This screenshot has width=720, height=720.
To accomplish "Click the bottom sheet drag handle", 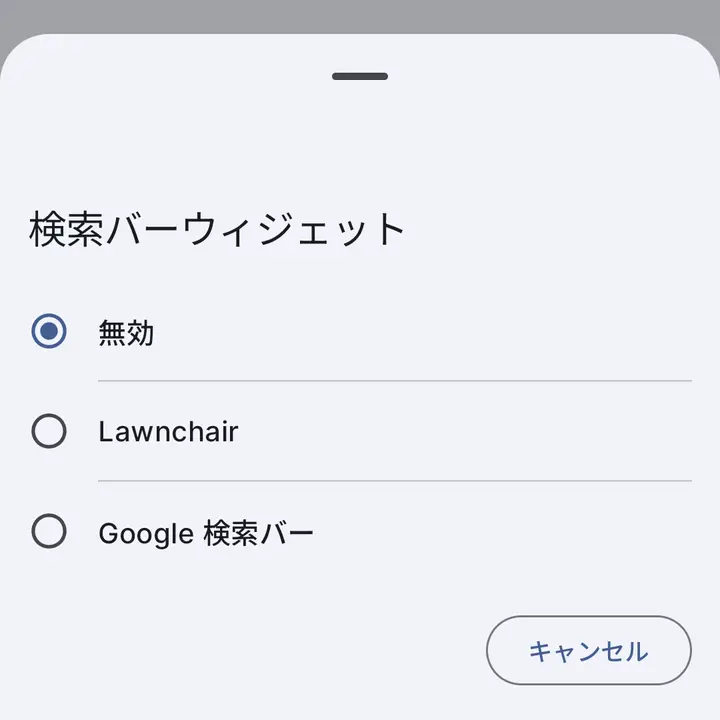I will pos(360,76).
